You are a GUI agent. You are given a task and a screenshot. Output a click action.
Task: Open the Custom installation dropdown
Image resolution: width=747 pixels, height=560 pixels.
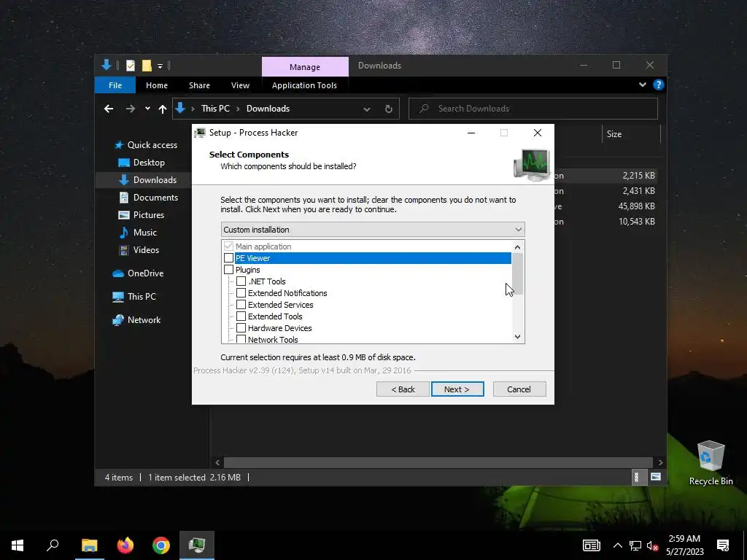tap(373, 230)
